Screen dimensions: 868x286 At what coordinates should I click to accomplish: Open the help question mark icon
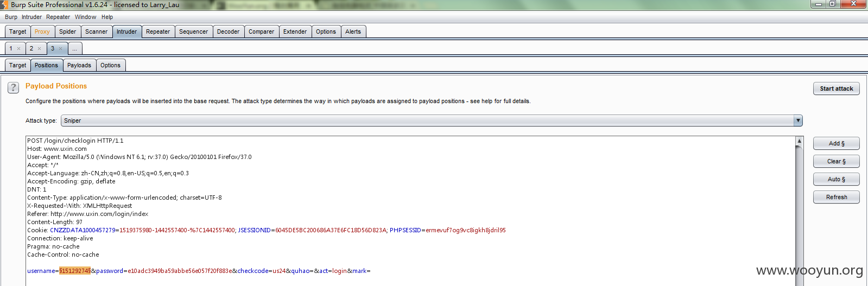point(14,87)
